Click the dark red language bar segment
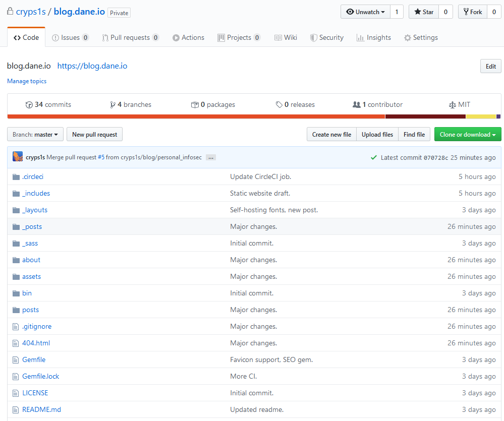 pyautogui.click(x=426, y=116)
